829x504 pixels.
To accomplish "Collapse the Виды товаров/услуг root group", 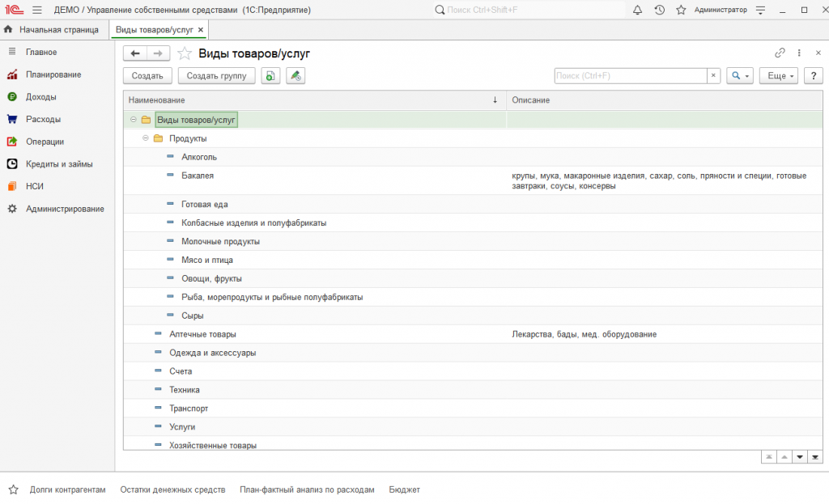I will (134, 120).
